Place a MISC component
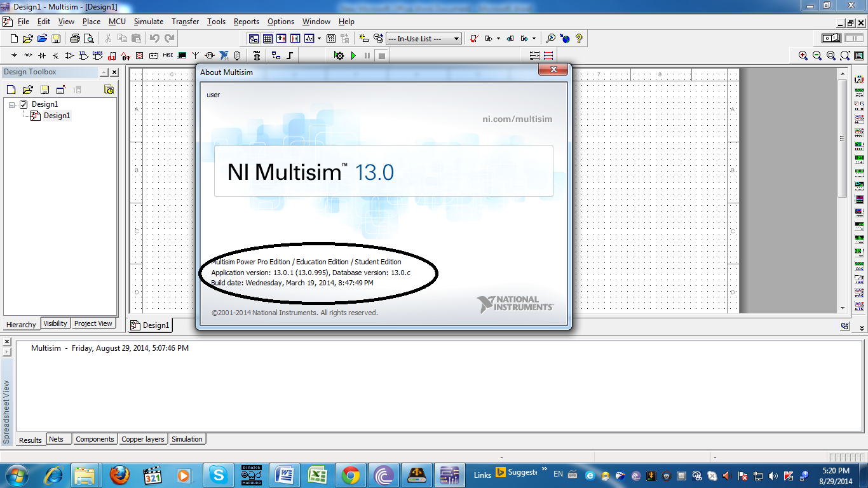The height and width of the screenshot is (488, 868). [x=168, y=56]
